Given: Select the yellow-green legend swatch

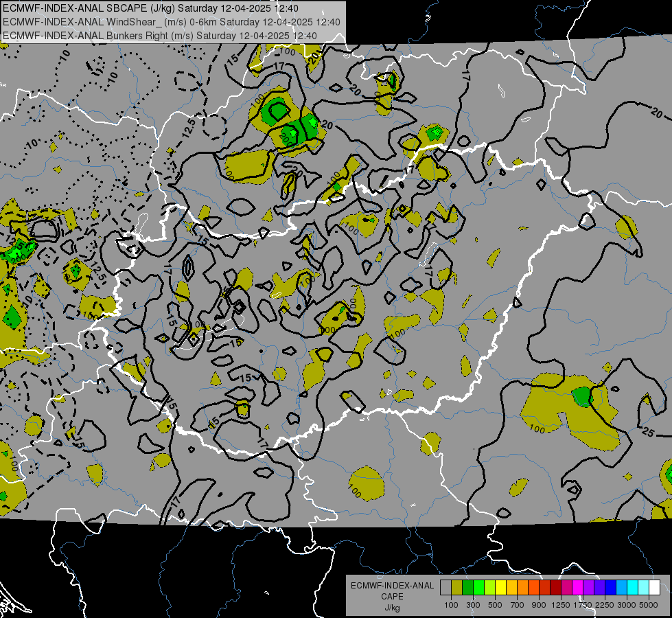Looking at the screenshot, I should click(x=490, y=587).
